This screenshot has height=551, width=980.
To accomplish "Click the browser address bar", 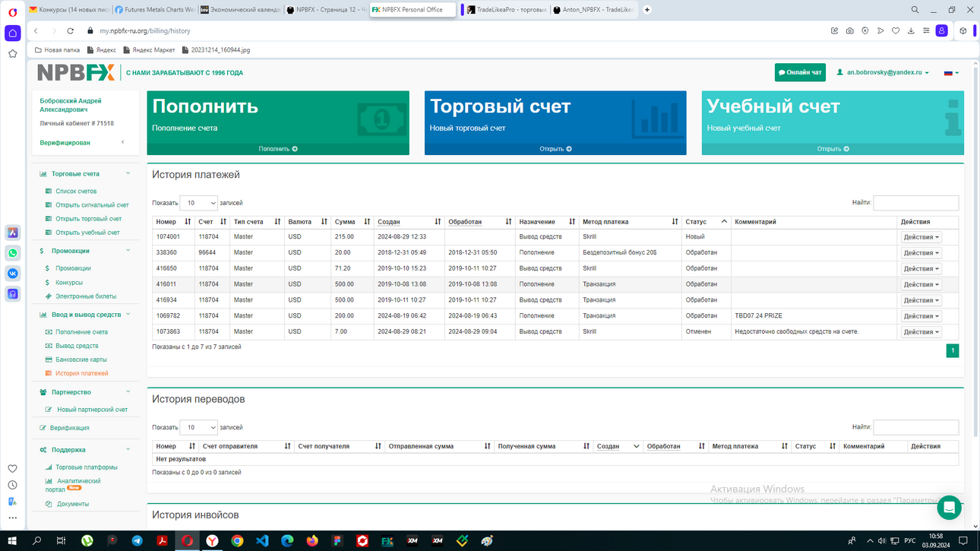I will [456, 31].
